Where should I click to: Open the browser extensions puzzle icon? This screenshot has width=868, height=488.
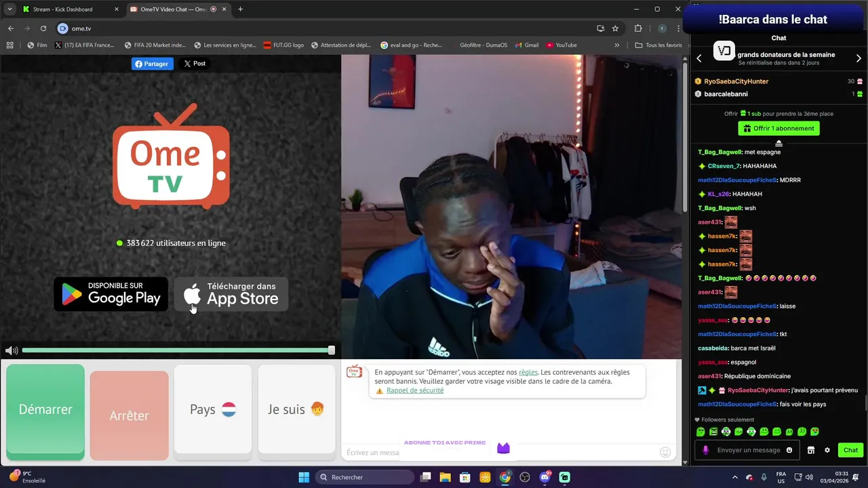click(638, 28)
